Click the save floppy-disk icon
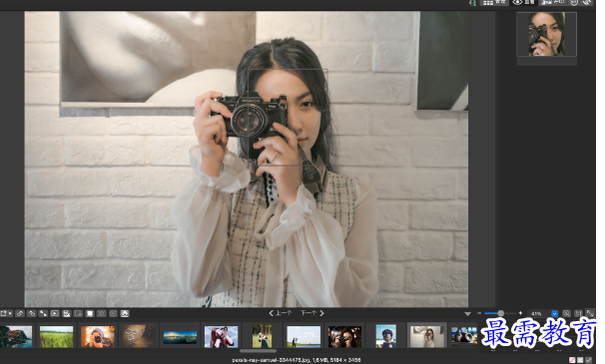Image resolution: width=605 pixels, height=364 pixels. click(66, 313)
